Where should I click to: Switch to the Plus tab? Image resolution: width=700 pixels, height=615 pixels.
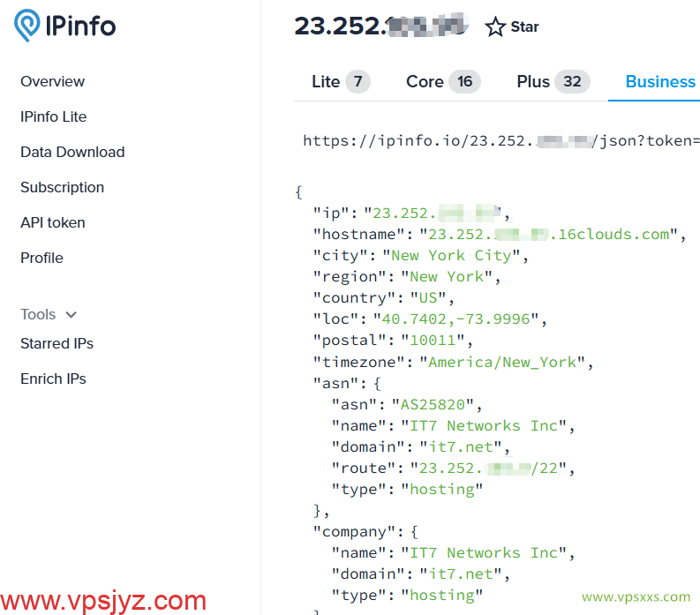553,82
